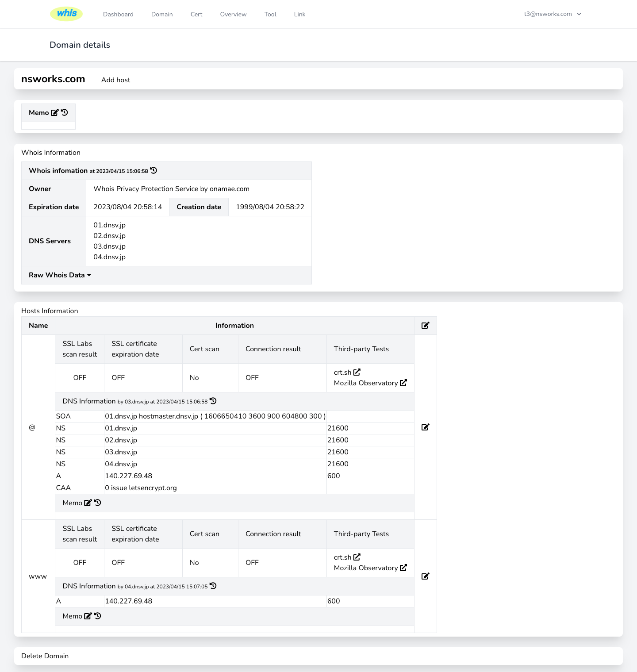Open Mozilla Observatory for www host
This screenshot has width=637, height=672.
tap(403, 568)
